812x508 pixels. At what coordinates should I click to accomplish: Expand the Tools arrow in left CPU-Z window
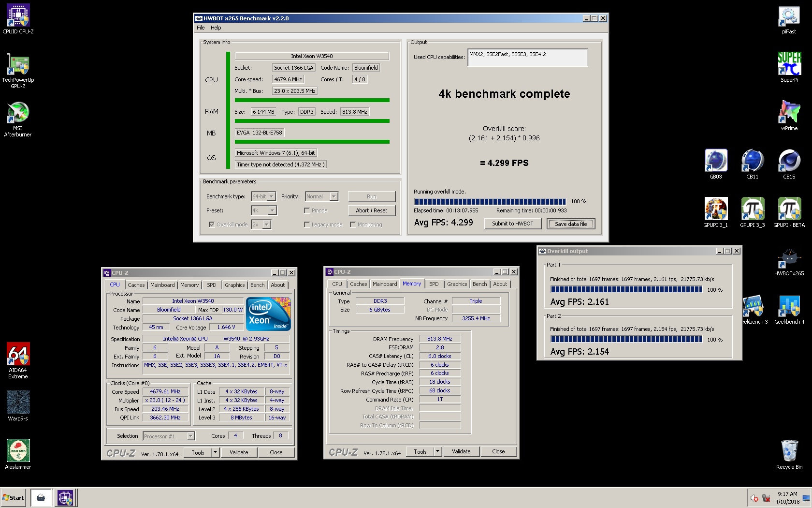tap(216, 452)
